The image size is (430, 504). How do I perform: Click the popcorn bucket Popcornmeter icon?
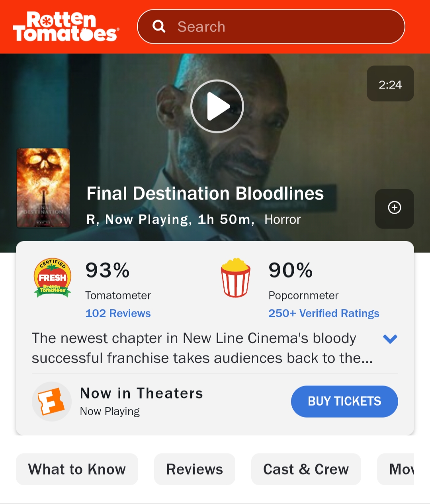point(236,277)
